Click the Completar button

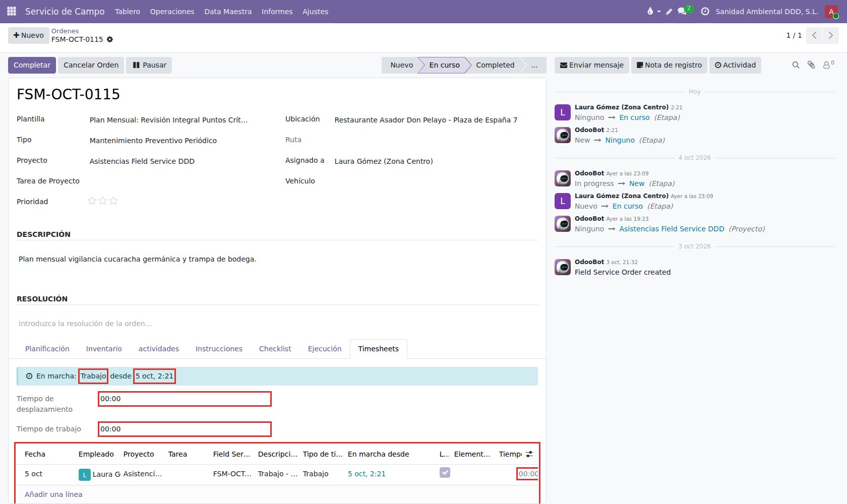(32, 65)
